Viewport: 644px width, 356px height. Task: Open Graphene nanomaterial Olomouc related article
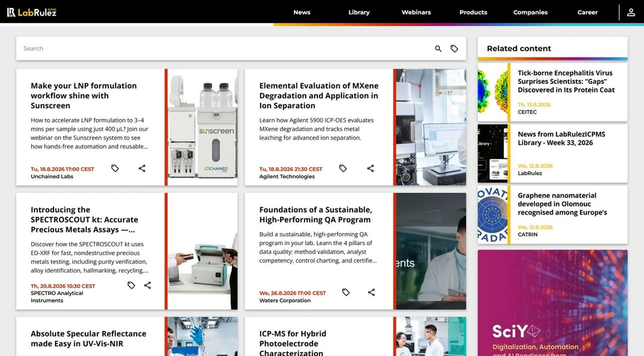(562, 204)
